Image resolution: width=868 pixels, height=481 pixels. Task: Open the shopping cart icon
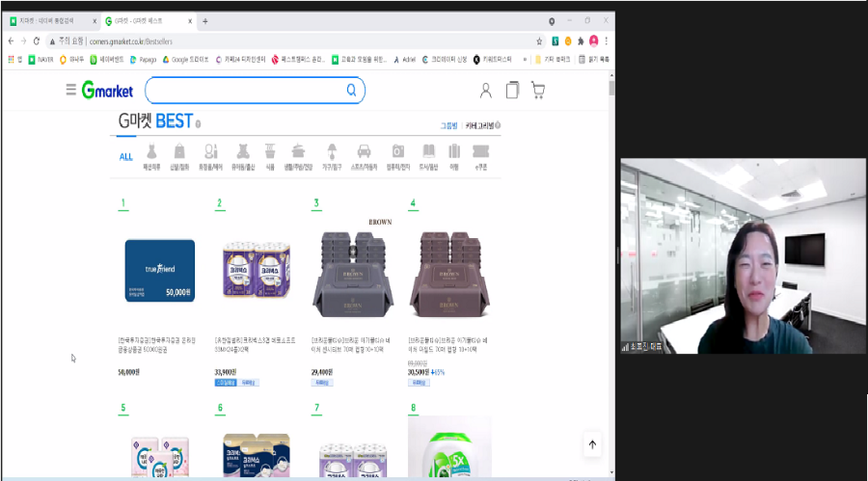tap(538, 90)
